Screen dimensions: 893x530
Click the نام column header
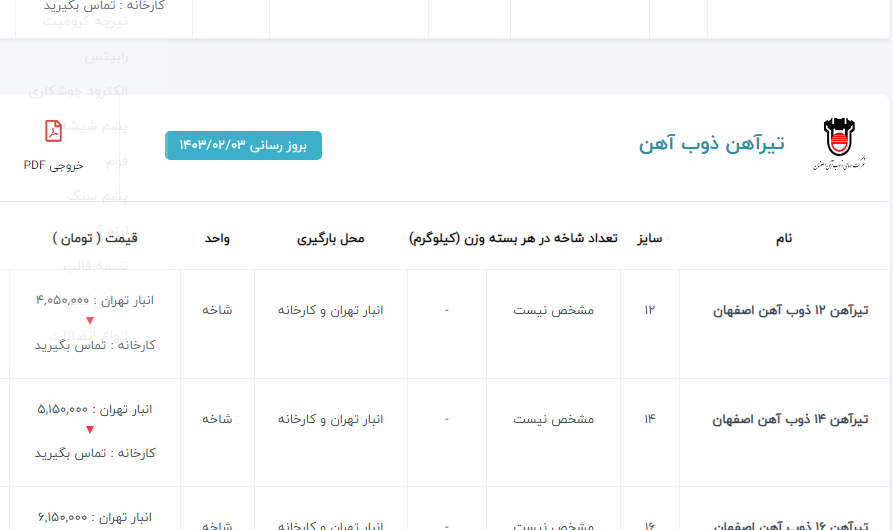click(x=783, y=239)
